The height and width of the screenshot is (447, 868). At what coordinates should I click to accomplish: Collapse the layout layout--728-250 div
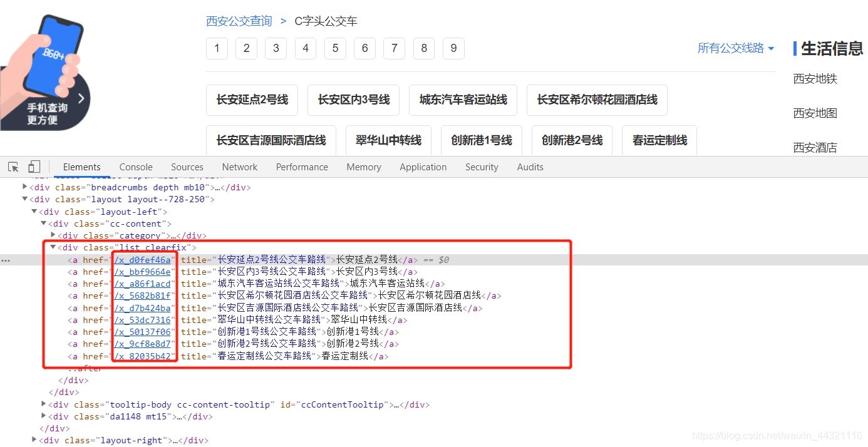[25, 199]
